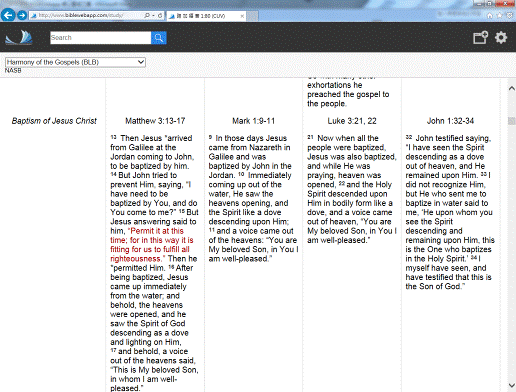Open the address bar search dropdown arrow
516x392 pixels.
pos(153,16)
